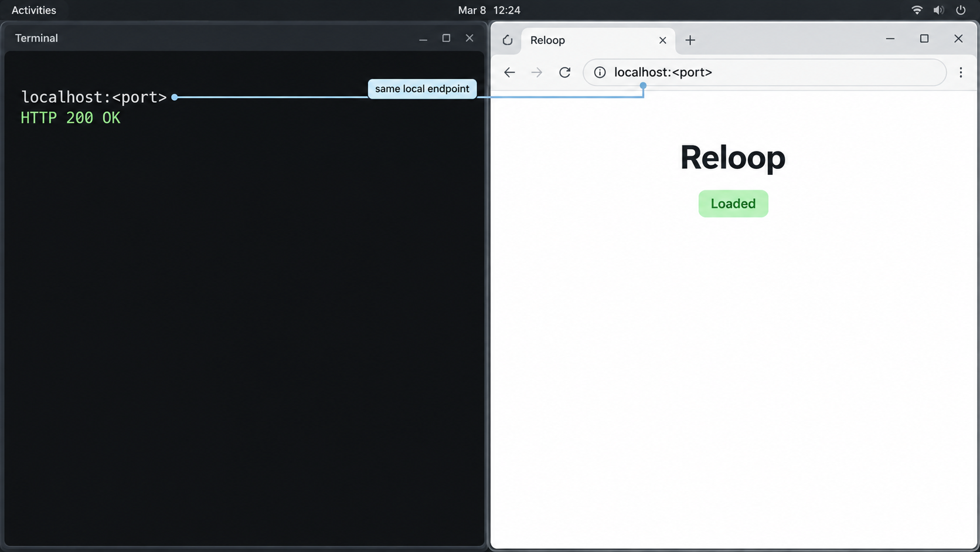Viewport: 980px width, 552px height.
Task: Open the Wi-Fi network indicator
Action: click(917, 10)
